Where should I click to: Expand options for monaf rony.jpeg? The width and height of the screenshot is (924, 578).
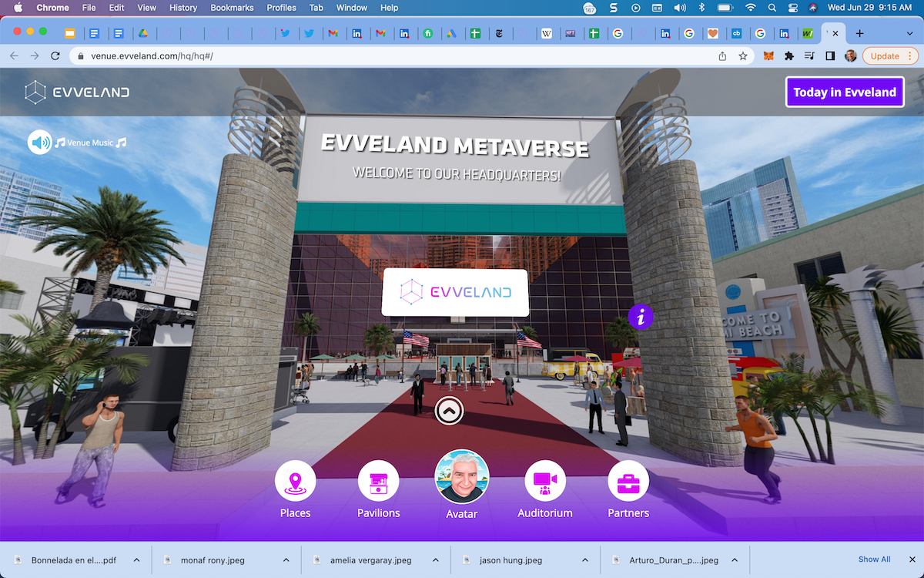(286, 560)
